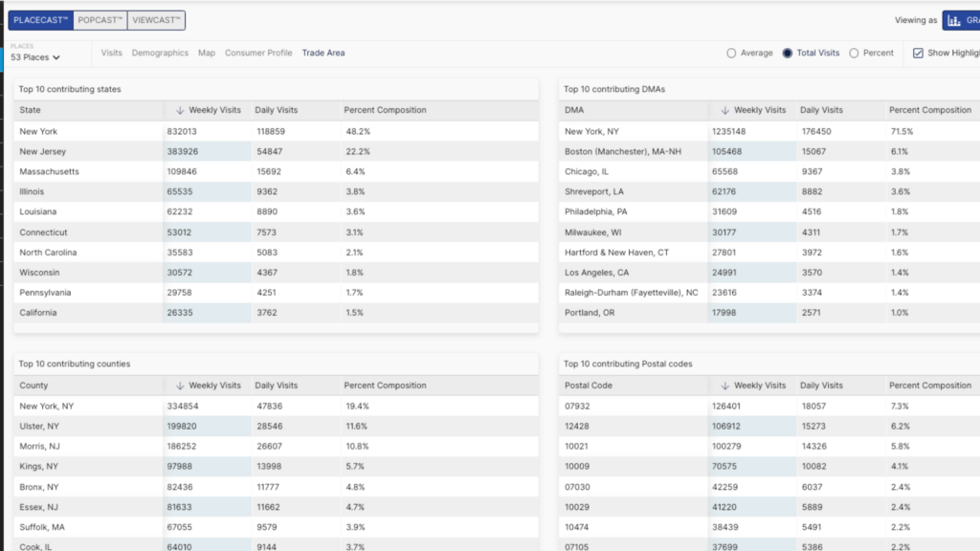The width and height of the screenshot is (980, 551).
Task: Open the Consumer Profile section
Action: [x=258, y=53]
